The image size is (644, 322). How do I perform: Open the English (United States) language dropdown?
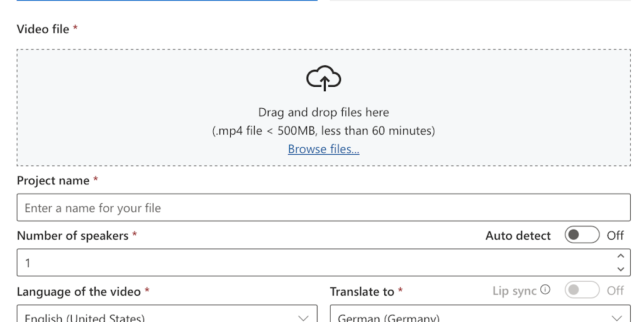tap(157, 317)
